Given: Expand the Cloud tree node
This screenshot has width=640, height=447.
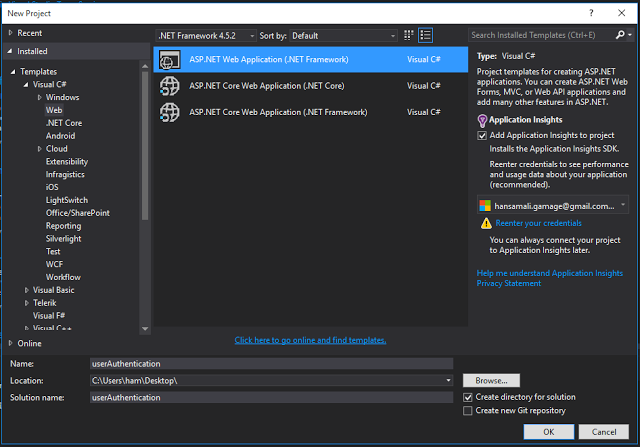Looking at the screenshot, I should 40,149.
